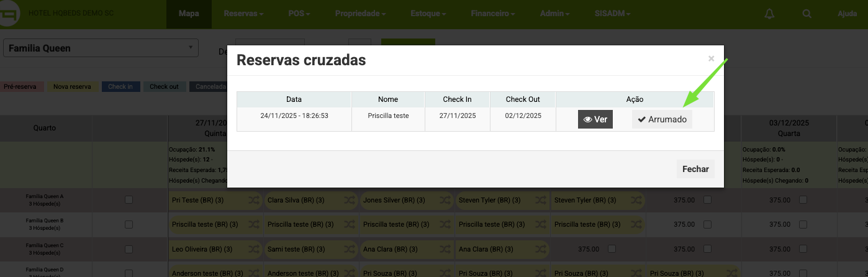
Task: Close the Reservas cruzadas dialog with X
Action: pyautogui.click(x=712, y=59)
